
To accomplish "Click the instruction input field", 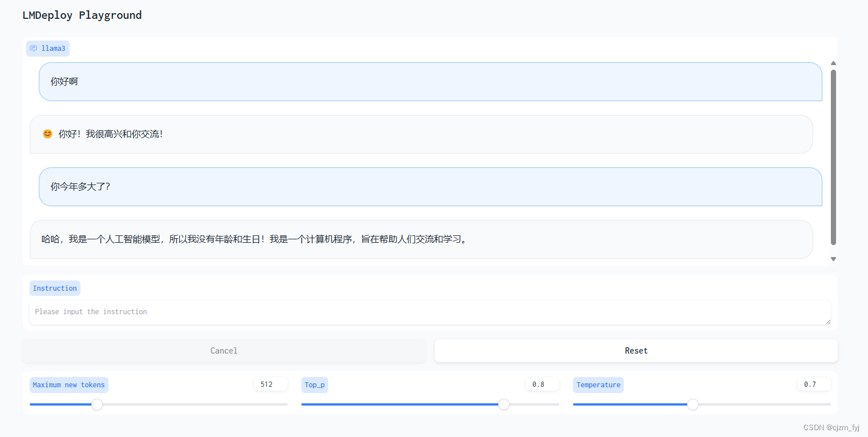I will click(x=430, y=312).
